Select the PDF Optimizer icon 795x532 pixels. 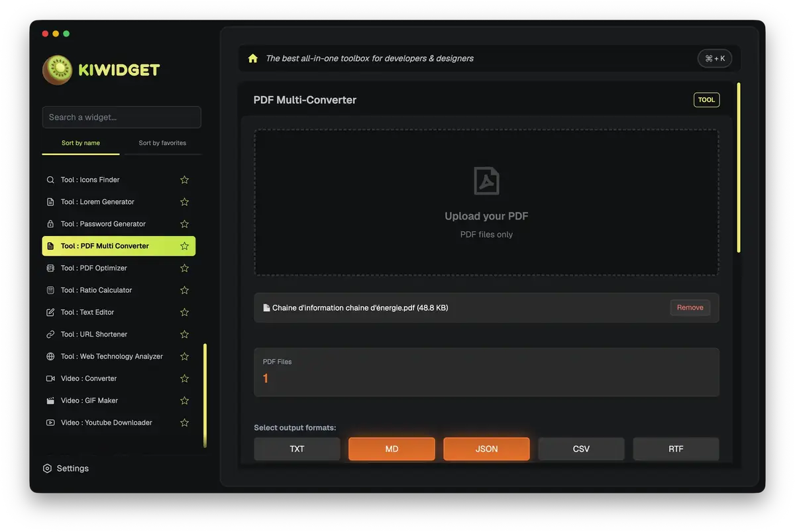pos(50,268)
